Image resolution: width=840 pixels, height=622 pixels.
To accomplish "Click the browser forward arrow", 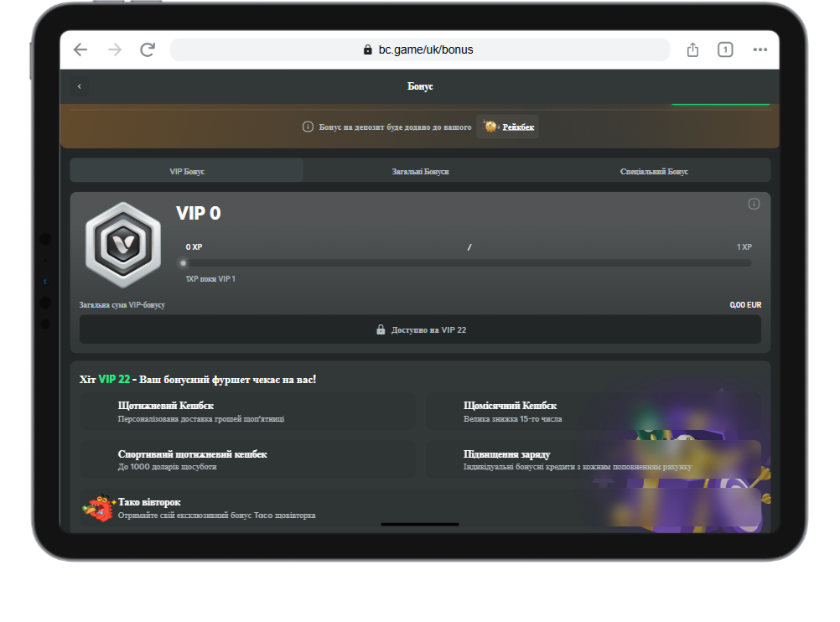I will coord(115,49).
